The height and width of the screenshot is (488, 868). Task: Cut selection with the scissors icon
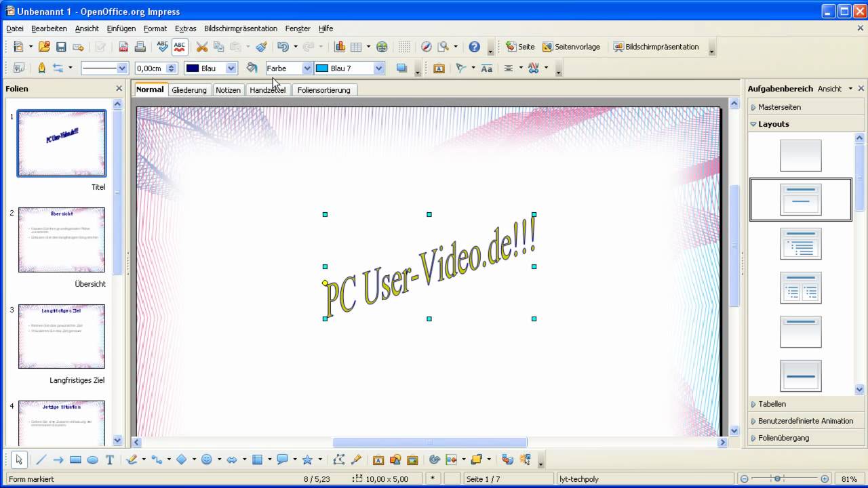(x=201, y=47)
